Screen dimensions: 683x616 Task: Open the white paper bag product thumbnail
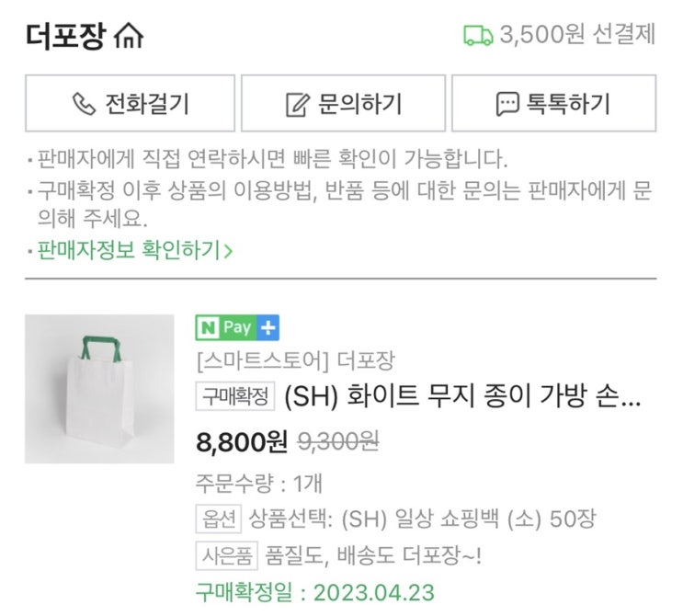tap(99, 389)
